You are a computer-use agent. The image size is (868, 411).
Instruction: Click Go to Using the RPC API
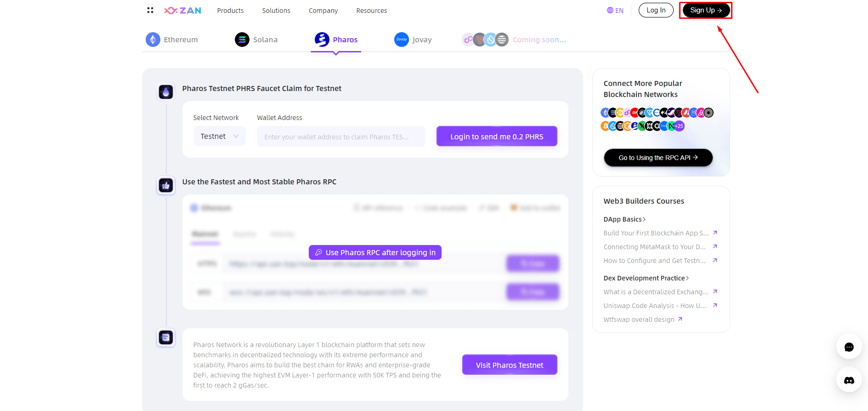click(658, 158)
